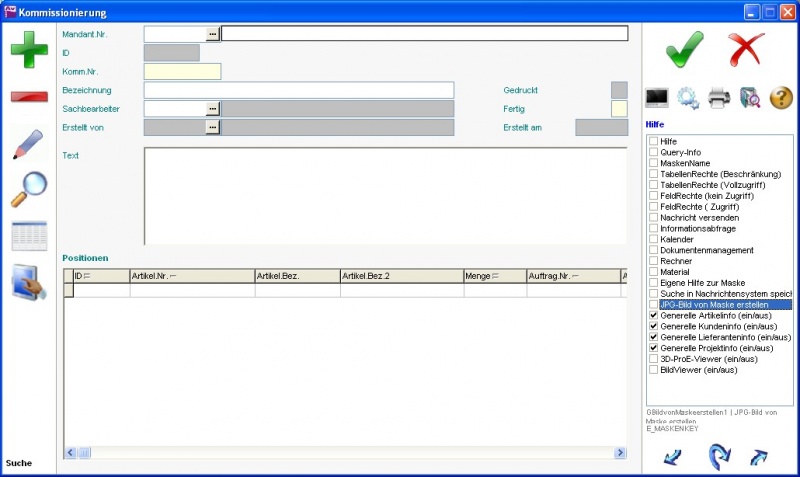The image size is (800, 477).
Task: Click the printer icon
Action: point(719,97)
